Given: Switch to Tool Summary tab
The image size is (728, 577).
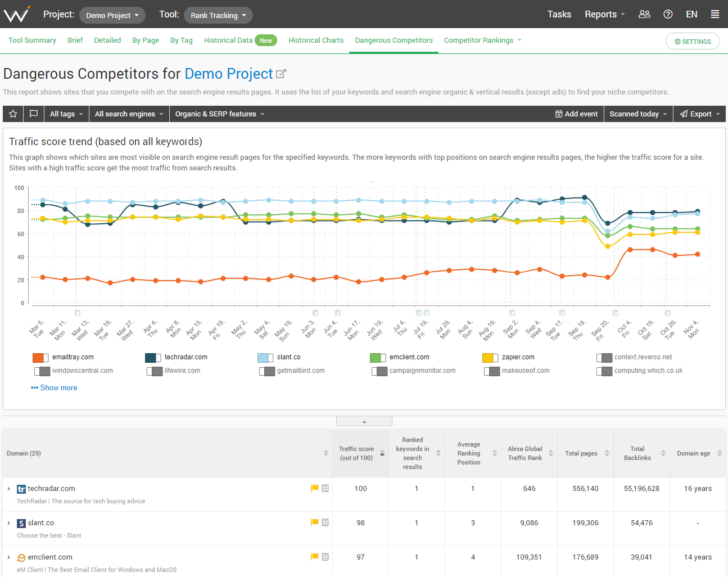Looking at the screenshot, I should 32,40.
